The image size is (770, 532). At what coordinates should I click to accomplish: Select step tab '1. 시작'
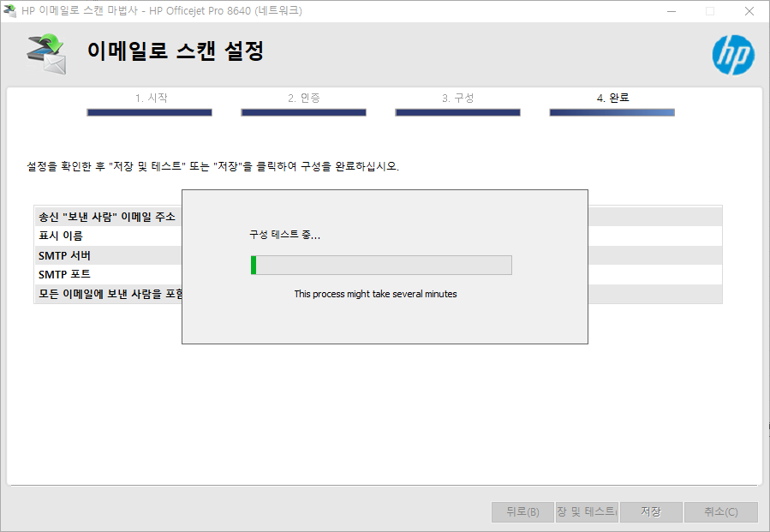(152, 98)
